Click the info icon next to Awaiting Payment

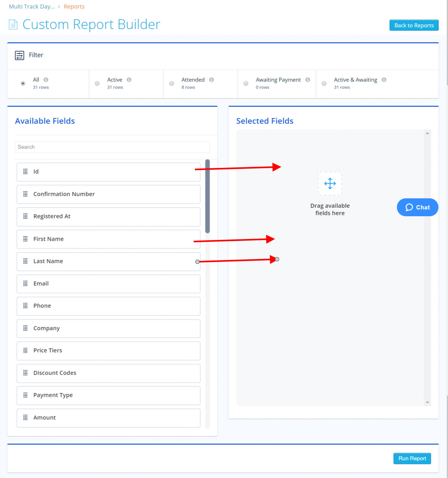coord(308,80)
